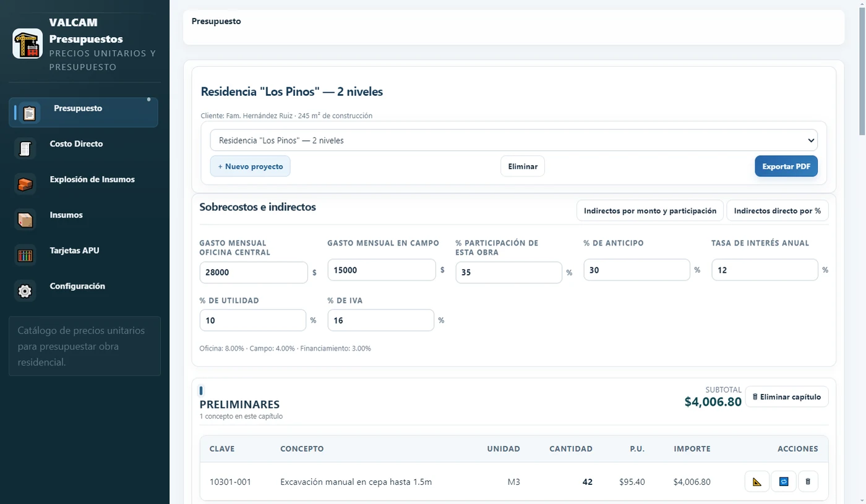Switch to Indirectos directo por %
The height and width of the screenshot is (504, 866).
pyautogui.click(x=778, y=211)
